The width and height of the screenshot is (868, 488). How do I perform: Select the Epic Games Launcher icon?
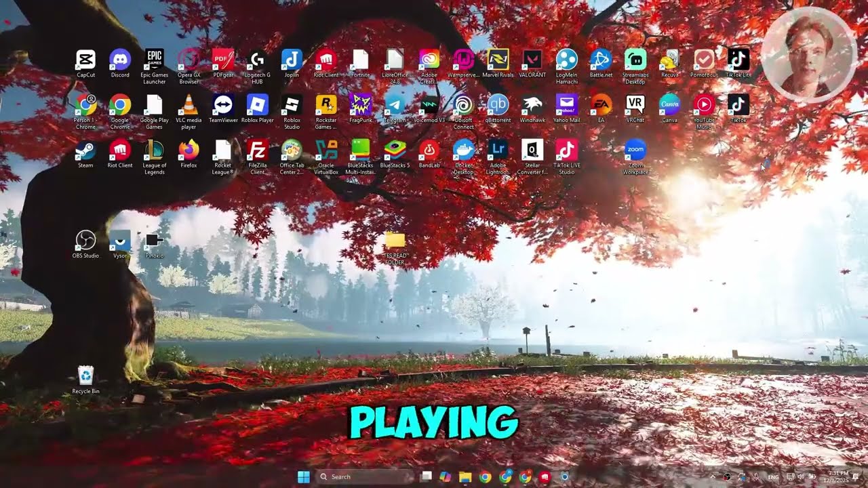(154, 60)
